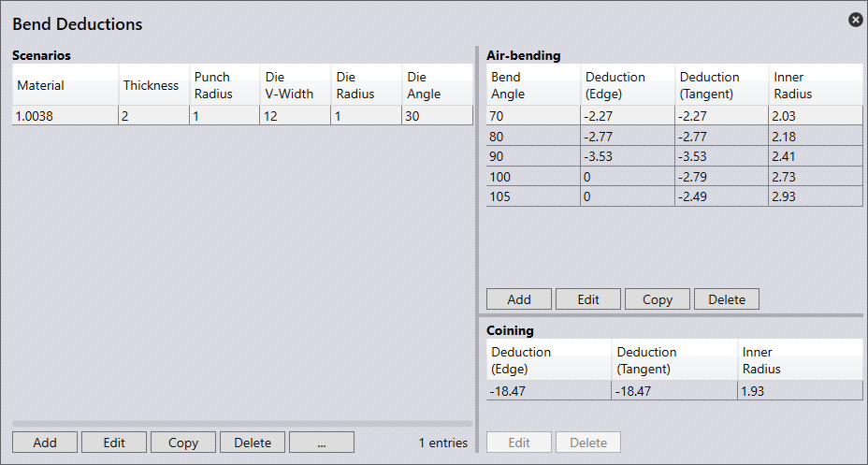Sort by Die V-Width column header
This screenshot has height=465, width=868.
pos(294,85)
